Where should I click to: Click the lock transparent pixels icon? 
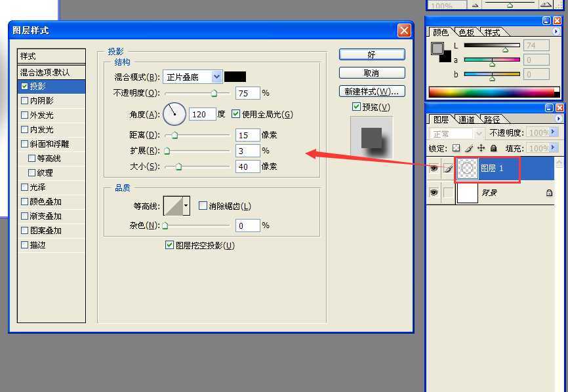click(x=456, y=148)
